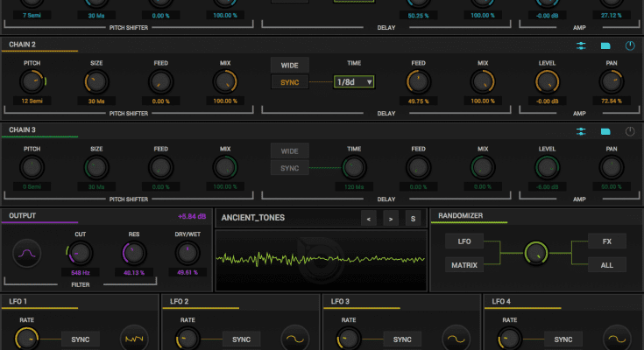Image resolution: width=644 pixels, height=350 pixels.
Task: Change the LFO 2 sine waveform icon
Action: [x=295, y=339]
